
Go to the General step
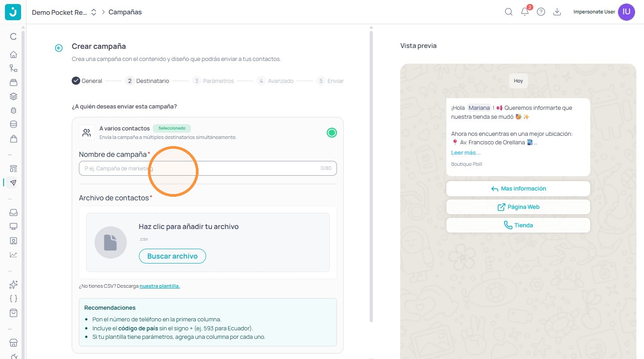(x=87, y=81)
